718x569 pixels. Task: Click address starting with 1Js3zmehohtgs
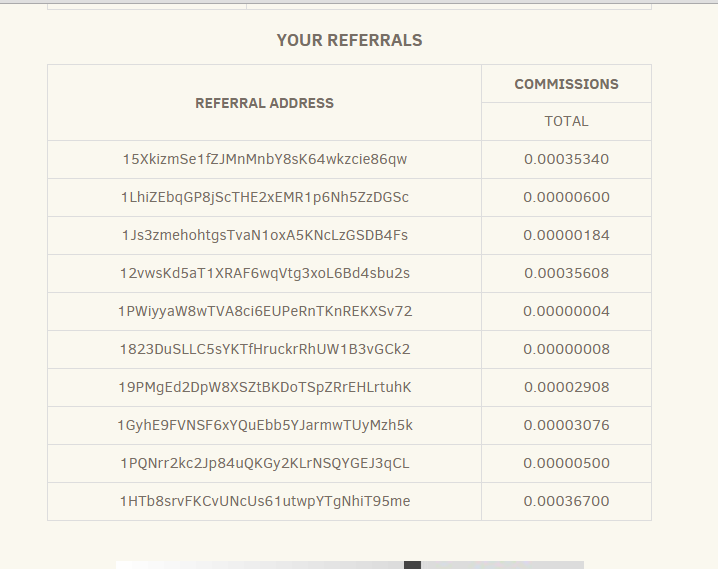[x=265, y=236]
